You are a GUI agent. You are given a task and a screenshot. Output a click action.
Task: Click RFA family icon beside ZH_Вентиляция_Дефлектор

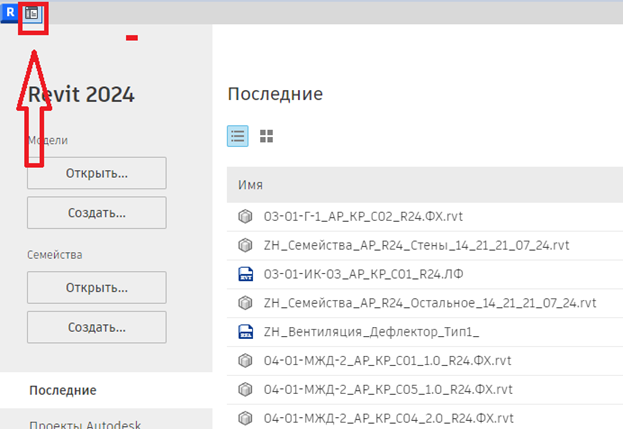(x=246, y=332)
